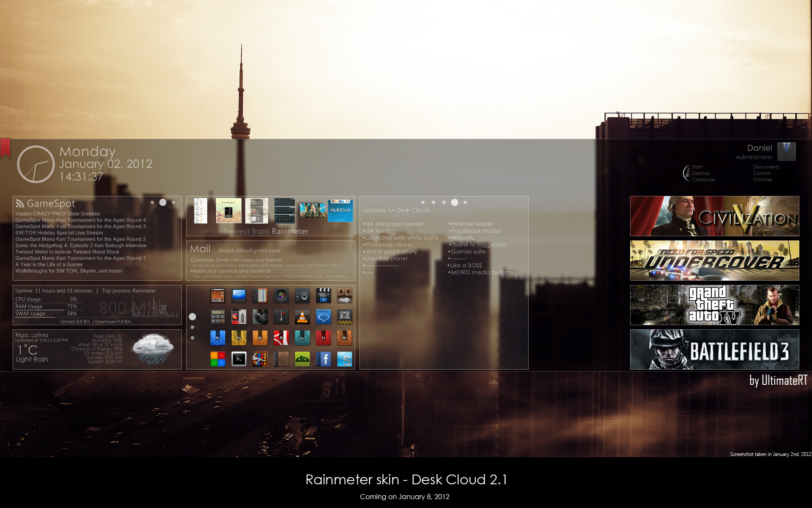Launch the Civilization V game banner
The width and height of the screenshot is (812, 508).
click(714, 216)
